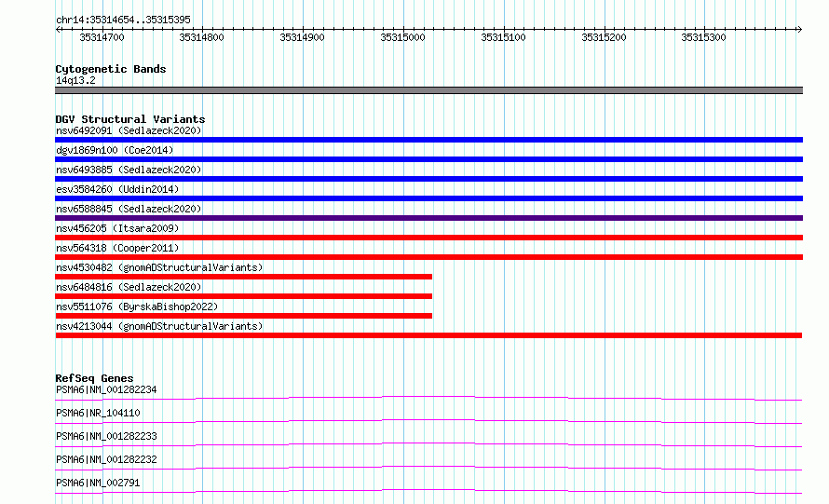Open variant nsv456205 (Itsara2009) label
The width and height of the screenshot is (829, 504).
pos(117,228)
